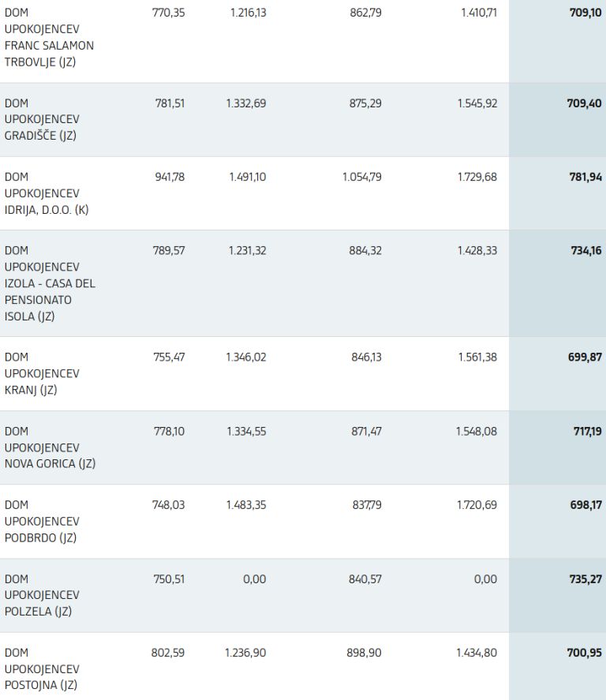Viewport: 606px width, 700px height.
Task: Select the bold 735,27 value for Polzela
Action: 585,579
